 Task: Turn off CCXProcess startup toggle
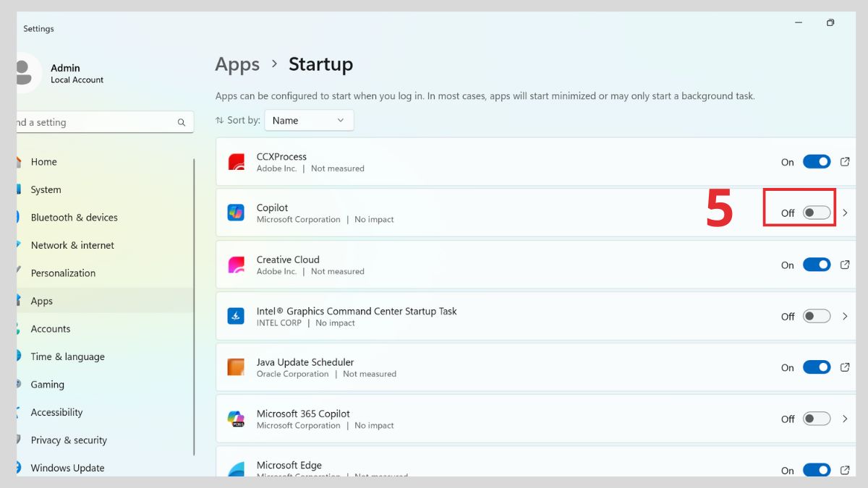point(817,162)
